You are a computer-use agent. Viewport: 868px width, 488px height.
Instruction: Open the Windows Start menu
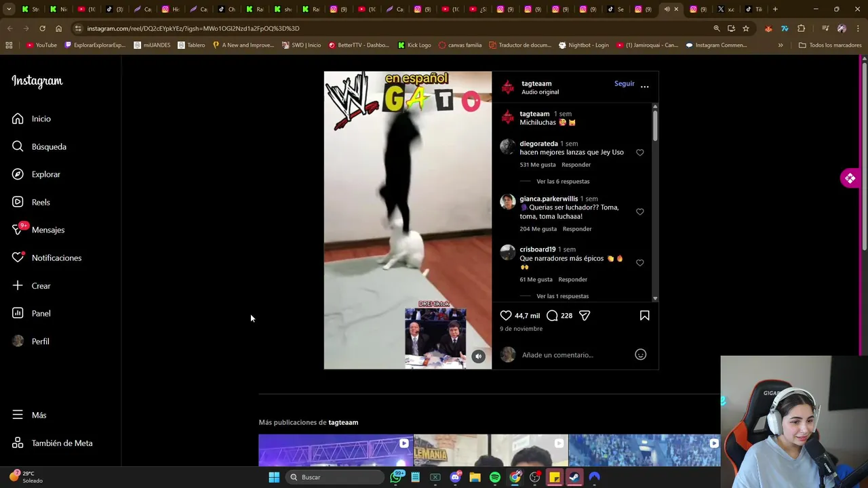point(274,477)
